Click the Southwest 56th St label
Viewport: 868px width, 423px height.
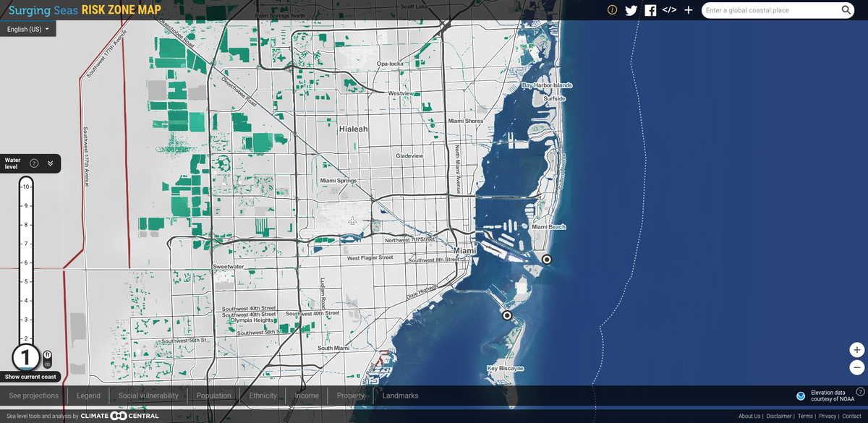tap(184, 340)
